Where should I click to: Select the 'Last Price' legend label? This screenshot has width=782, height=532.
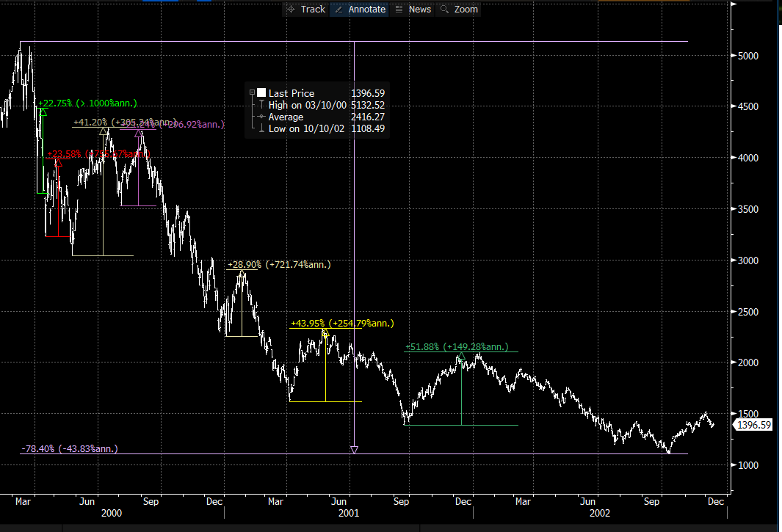tap(292, 93)
